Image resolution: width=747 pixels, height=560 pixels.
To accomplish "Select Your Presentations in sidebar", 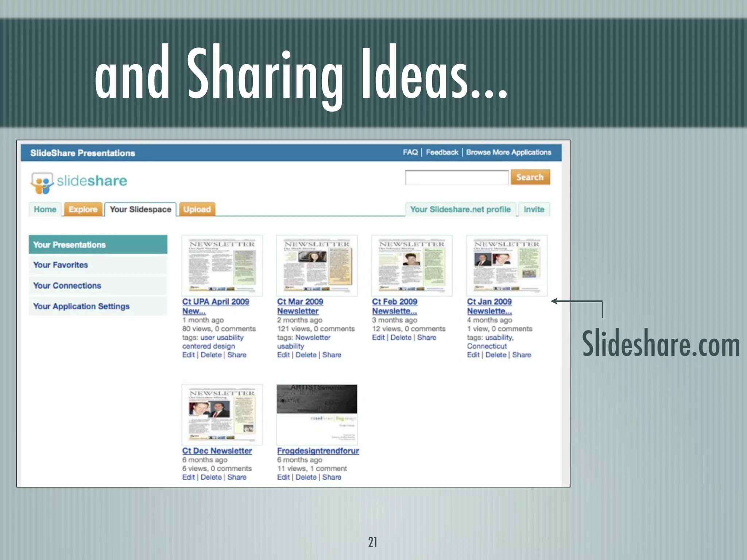I will 98,245.
